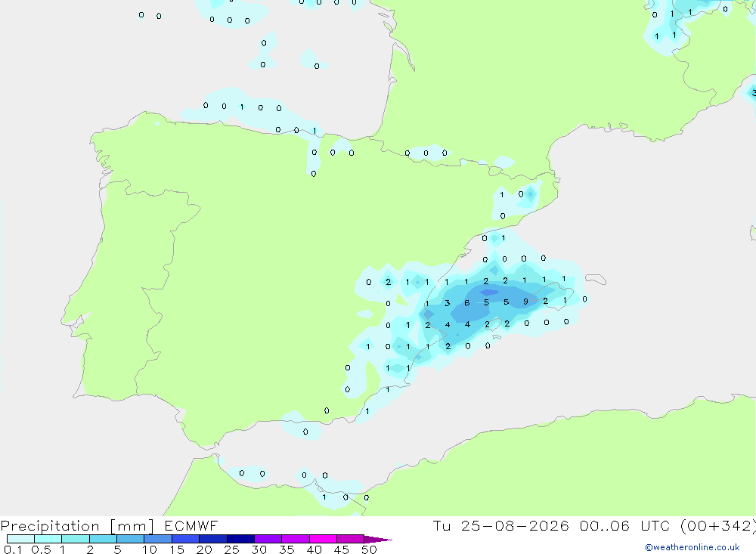This screenshot has width=756, height=554.
Task: Click the 0.1 legend scale label
Action: pos(13,549)
